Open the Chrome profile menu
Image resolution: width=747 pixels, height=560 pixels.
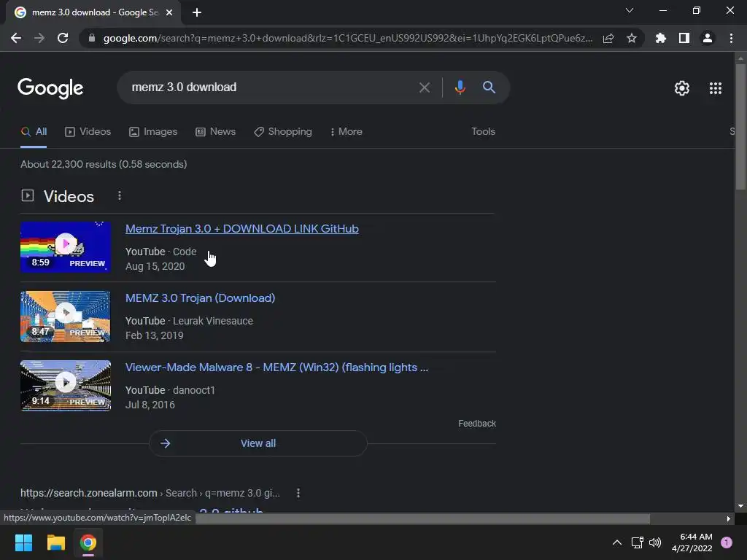[708, 38]
